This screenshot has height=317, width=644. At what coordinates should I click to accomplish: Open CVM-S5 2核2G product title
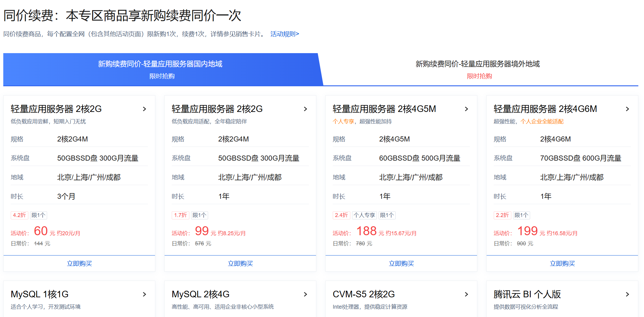point(364,294)
